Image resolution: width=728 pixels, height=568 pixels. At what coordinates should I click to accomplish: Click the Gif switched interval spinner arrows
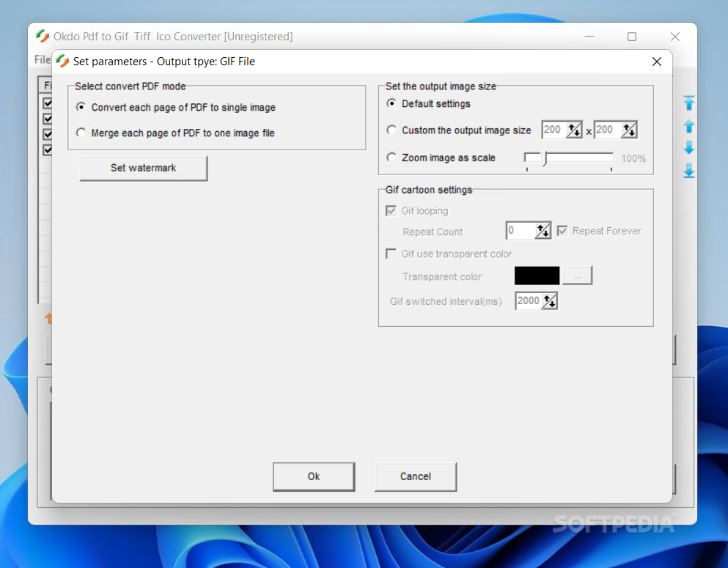pos(550,301)
